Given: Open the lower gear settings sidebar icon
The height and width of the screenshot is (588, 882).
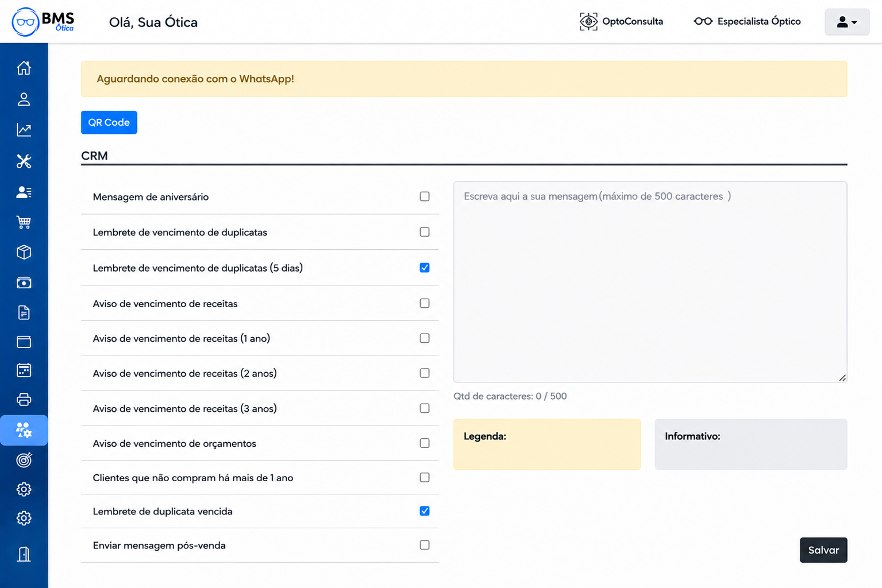Looking at the screenshot, I should [x=24, y=518].
